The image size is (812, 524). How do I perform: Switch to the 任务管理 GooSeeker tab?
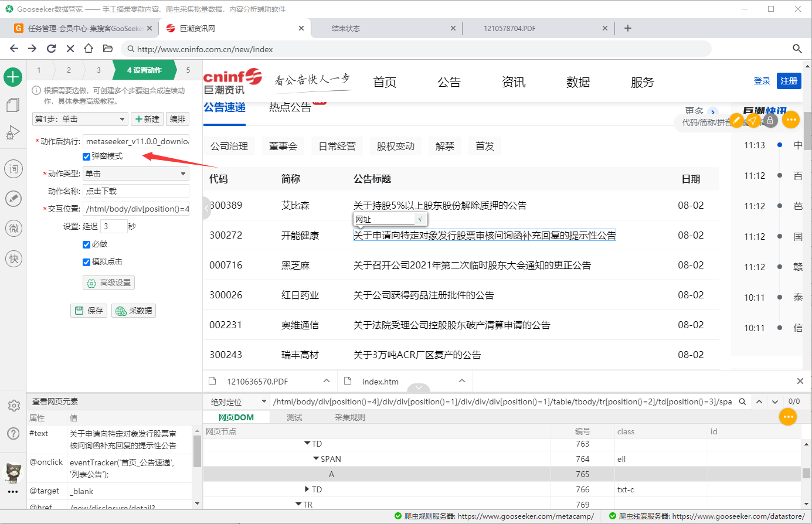(x=84, y=28)
